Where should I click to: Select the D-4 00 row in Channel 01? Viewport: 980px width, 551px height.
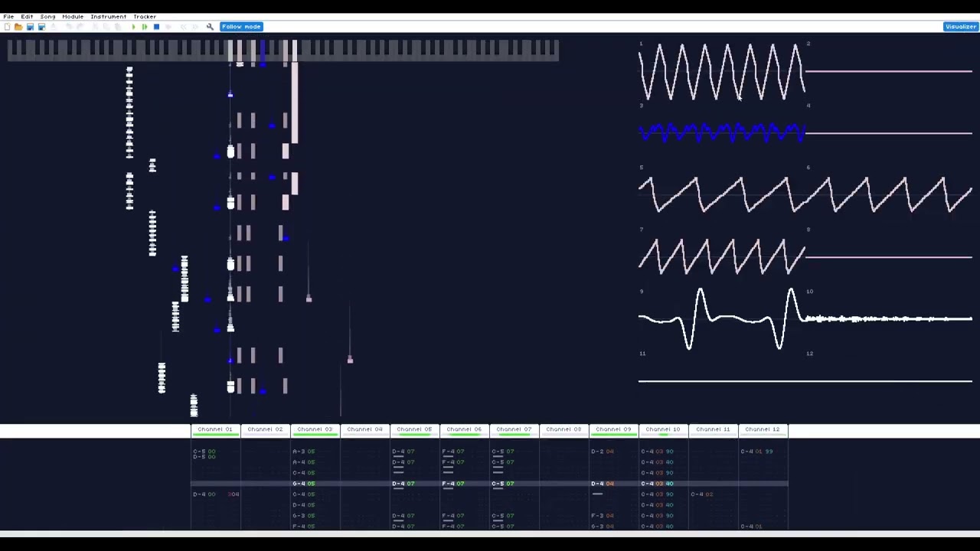pyautogui.click(x=204, y=494)
